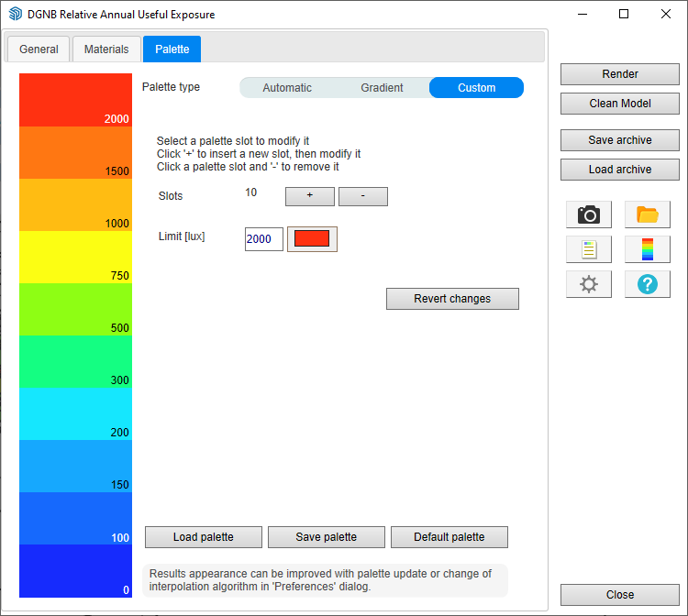This screenshot has width=688, height=616.
Task: Select the yellow 750 palette slot
Action: (75, 257)
